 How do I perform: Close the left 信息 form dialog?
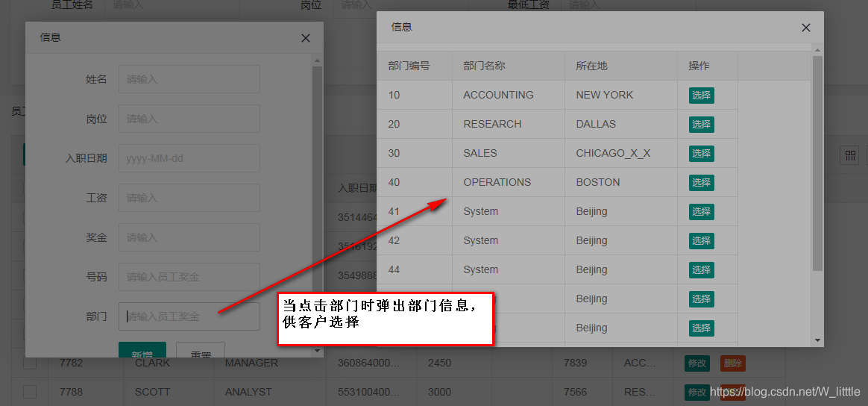[x=306, y=38]
